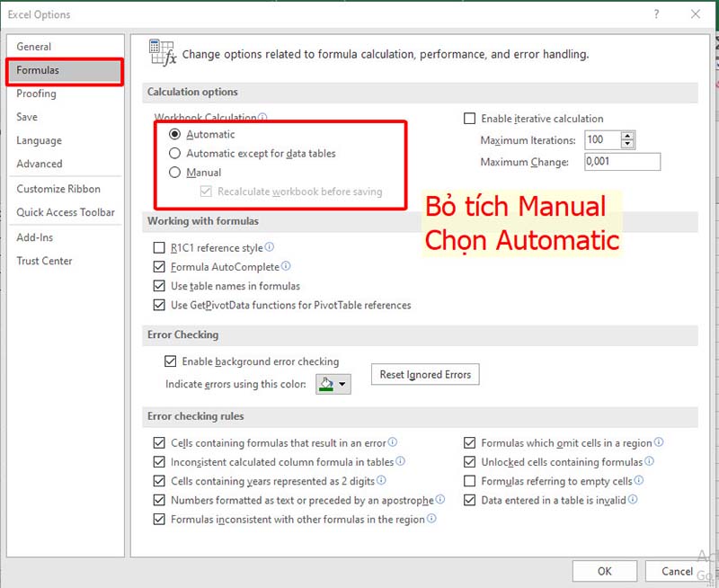Confirm settings with OK button
The image size is (719, 588).
click(604, 571)
